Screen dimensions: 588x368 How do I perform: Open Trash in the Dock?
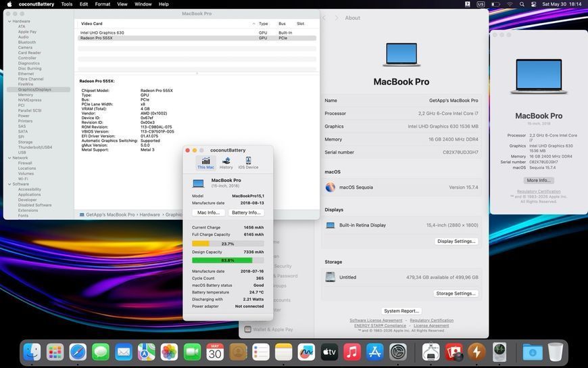(556, 352)
